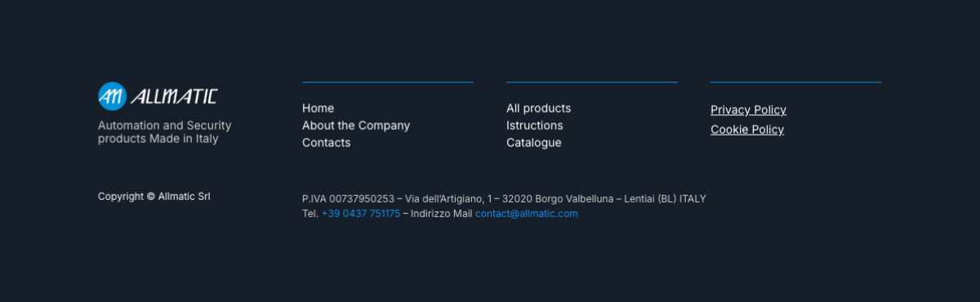
Task: Click the blue divider above All products
Action: [592, 82]
